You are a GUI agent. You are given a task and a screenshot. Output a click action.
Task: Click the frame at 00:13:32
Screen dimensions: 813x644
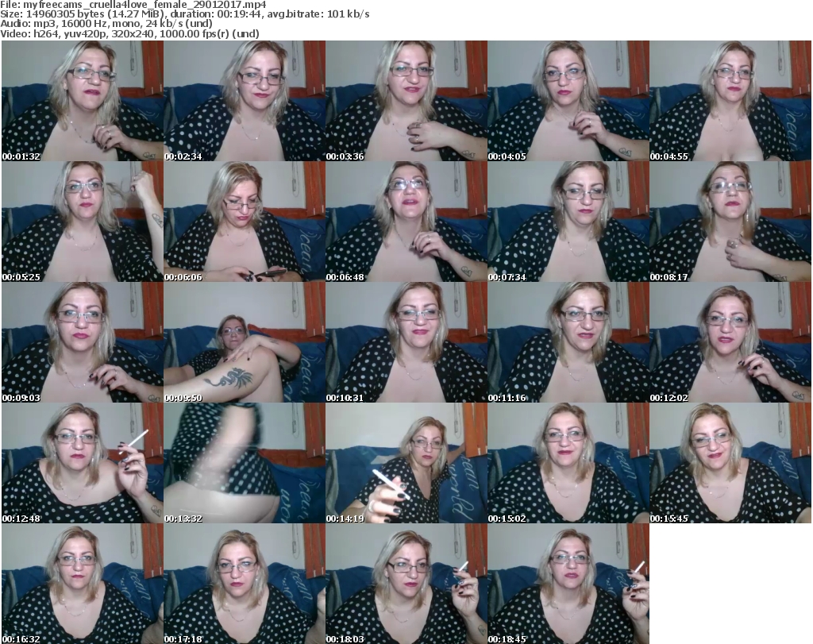point(244,463)
